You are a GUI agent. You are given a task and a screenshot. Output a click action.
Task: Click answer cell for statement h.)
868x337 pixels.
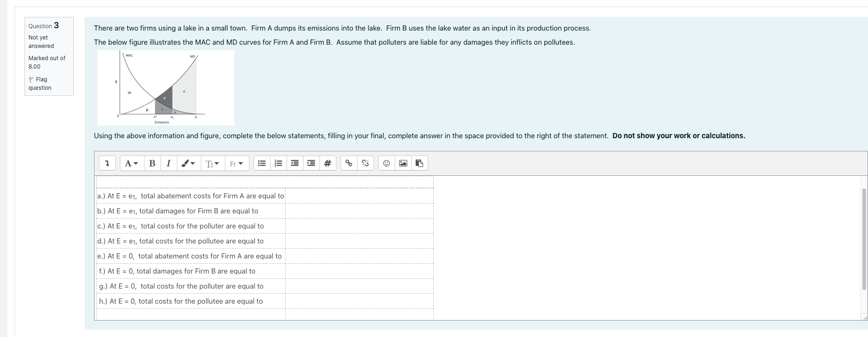point(359,301)
